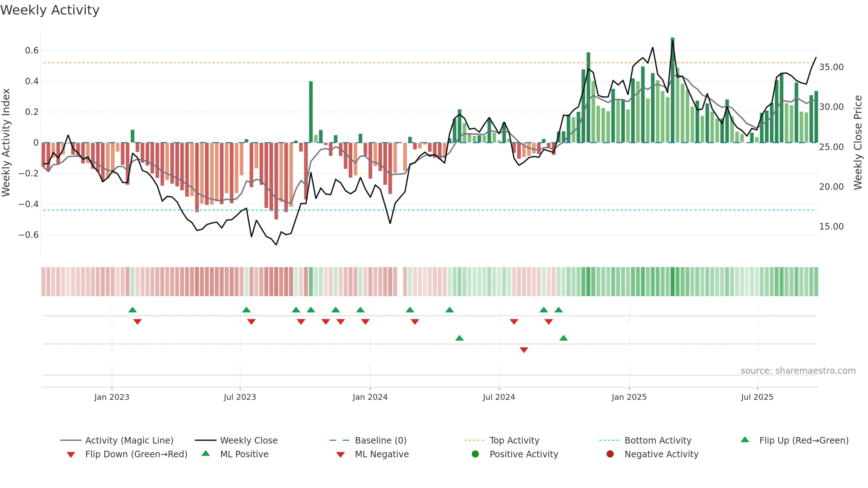
Task: Toggle the ML Negative legend entry
Action: point(373,454)
